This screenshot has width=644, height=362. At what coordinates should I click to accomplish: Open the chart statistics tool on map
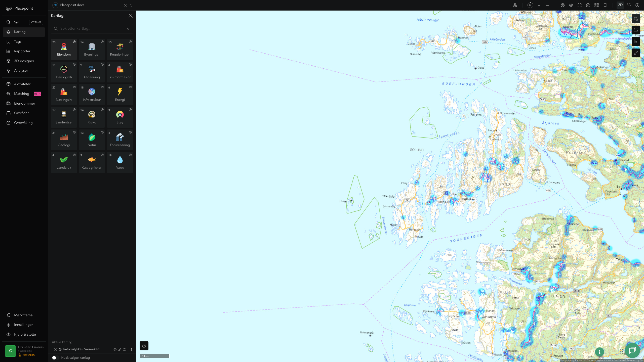tap(636, 41)
